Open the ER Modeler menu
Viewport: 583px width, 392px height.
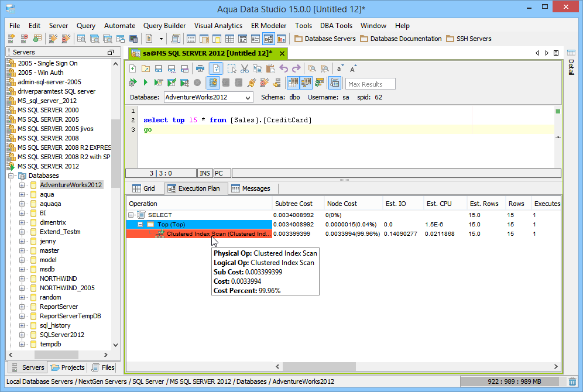pyautogui.click(x=269, y=26)
